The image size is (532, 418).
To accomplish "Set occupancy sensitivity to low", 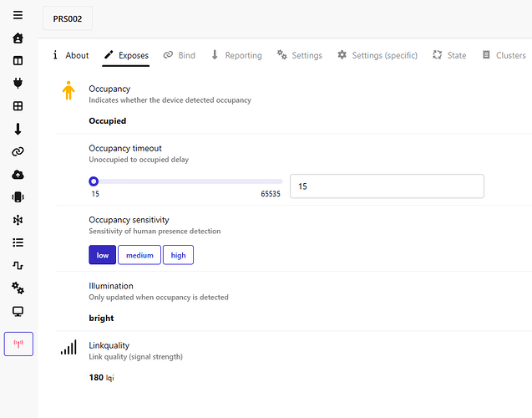I will (102, 255).
